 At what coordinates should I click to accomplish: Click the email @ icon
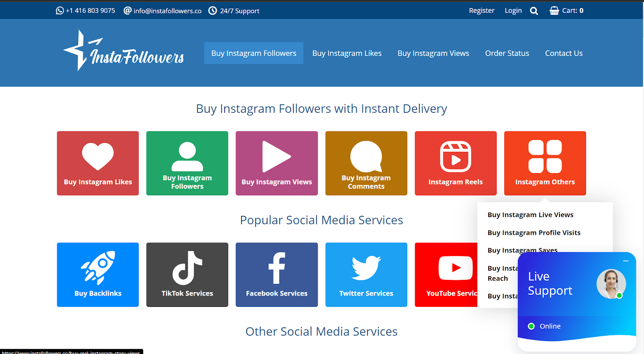pos(128,10)
